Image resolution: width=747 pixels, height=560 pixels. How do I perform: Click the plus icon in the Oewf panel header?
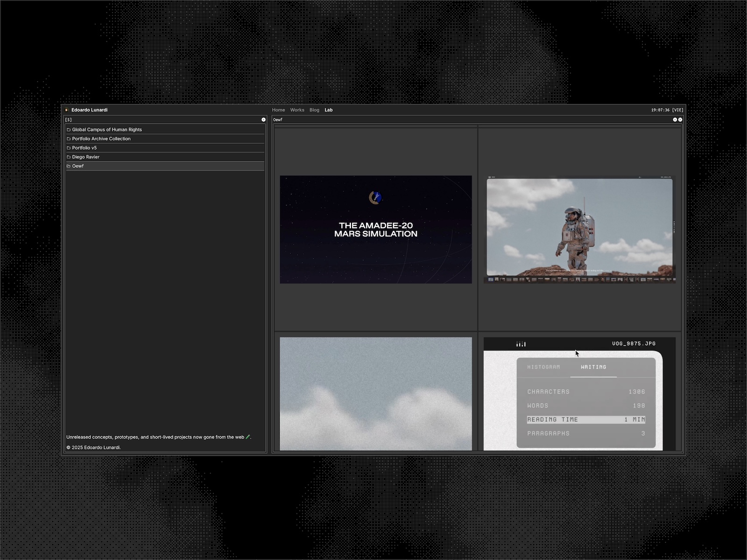[x=675, y=119]
